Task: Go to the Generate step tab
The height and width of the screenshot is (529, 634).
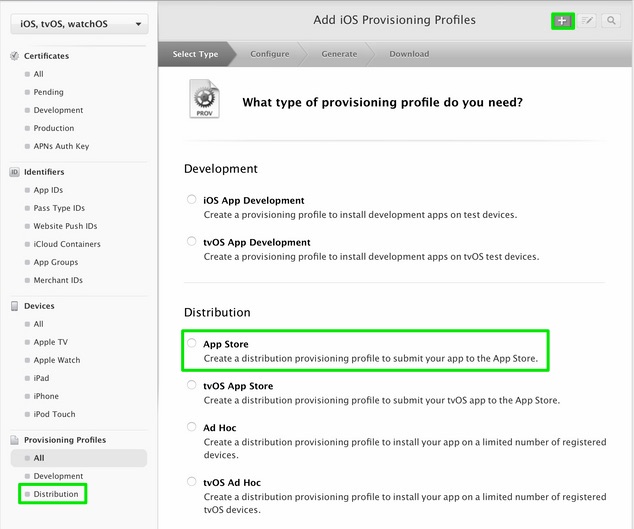Action: (339, 54)
